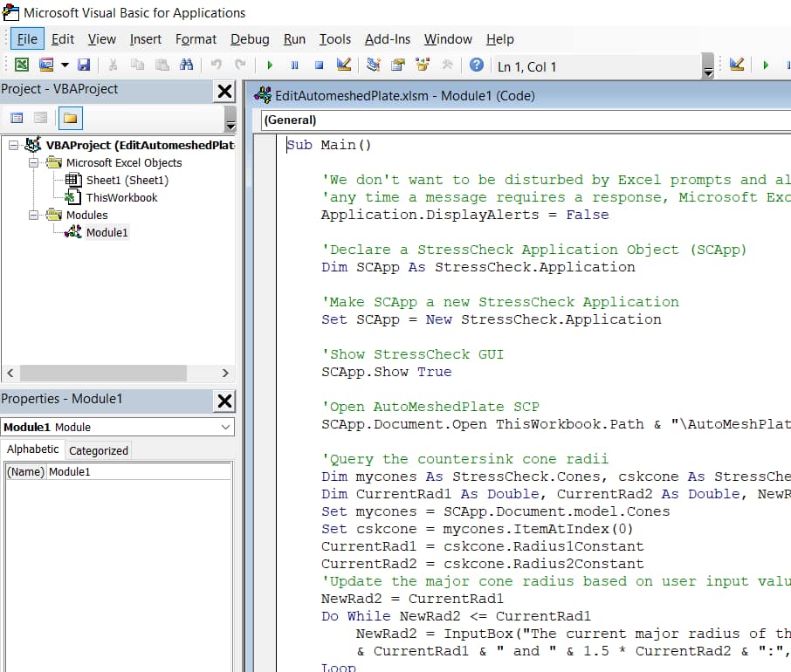The image size is (791, 672).
Task: Collapse the Microsoft Excel Objects folder
Action: 34,162
